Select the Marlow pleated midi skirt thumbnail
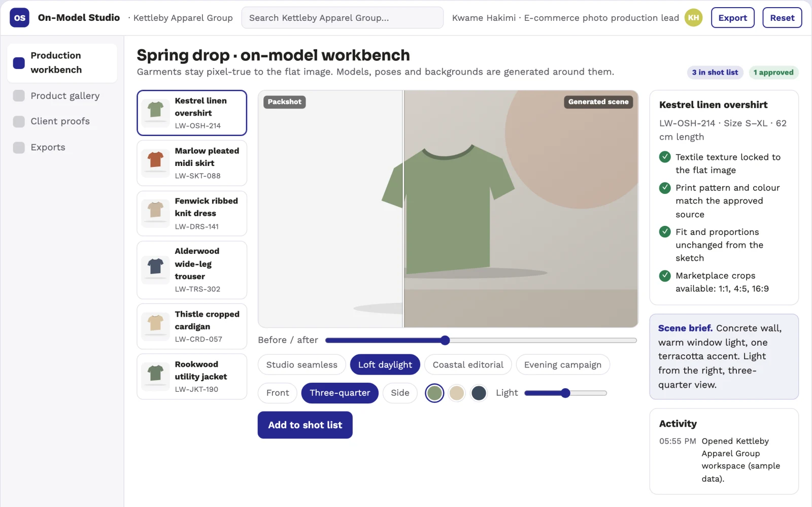This screenshot has width=812, height=507. (x=155, y=163)
